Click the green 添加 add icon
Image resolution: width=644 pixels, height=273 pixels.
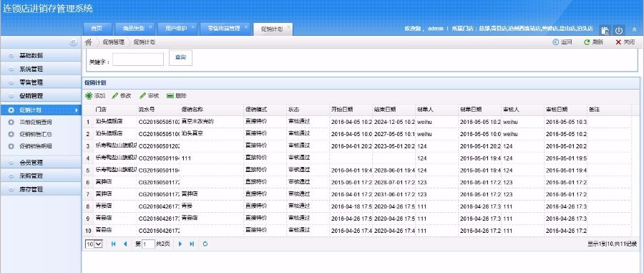tap(89, 96)
